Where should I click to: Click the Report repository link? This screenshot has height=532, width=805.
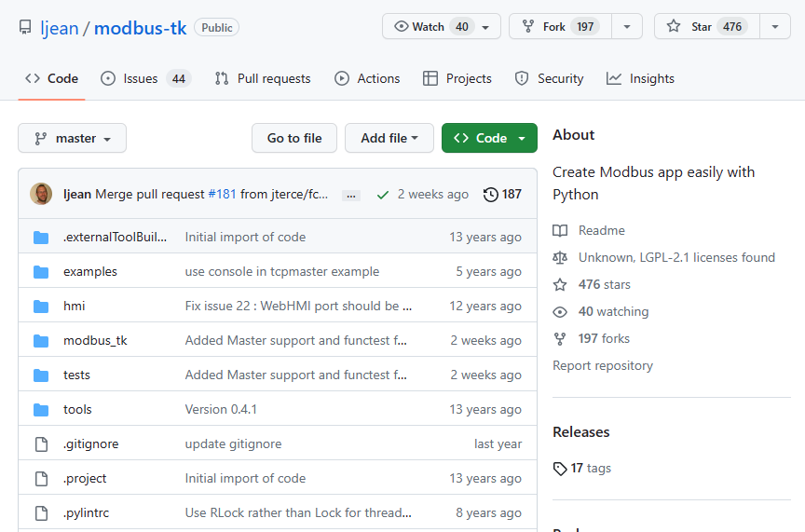pos(603,365)
